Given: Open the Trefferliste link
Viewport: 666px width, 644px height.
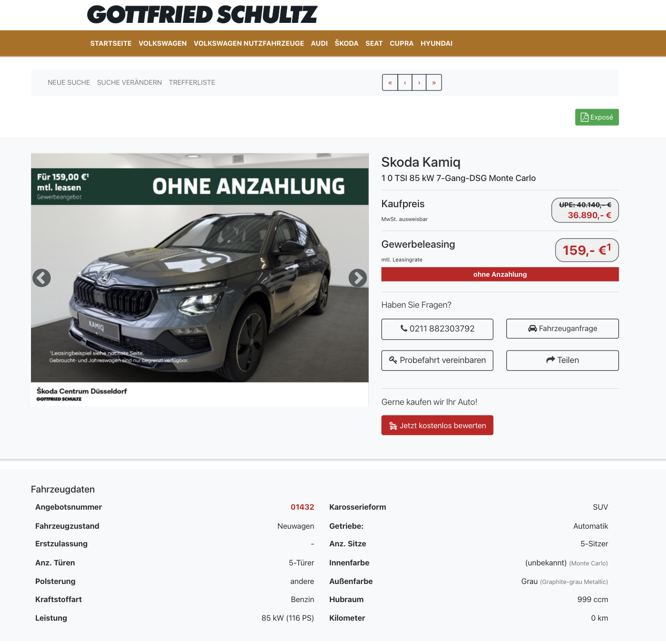Looking at the screenshot, I should [x=192, y=82].
